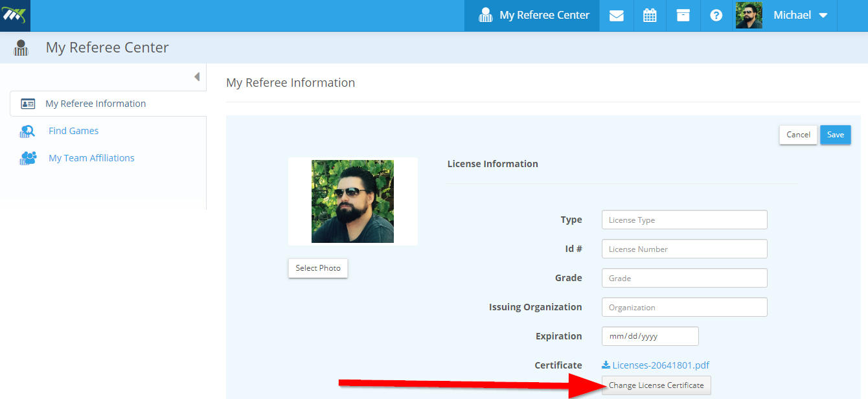Select My Referee Information sidebar item
The image size is (868, 399).
108,104
